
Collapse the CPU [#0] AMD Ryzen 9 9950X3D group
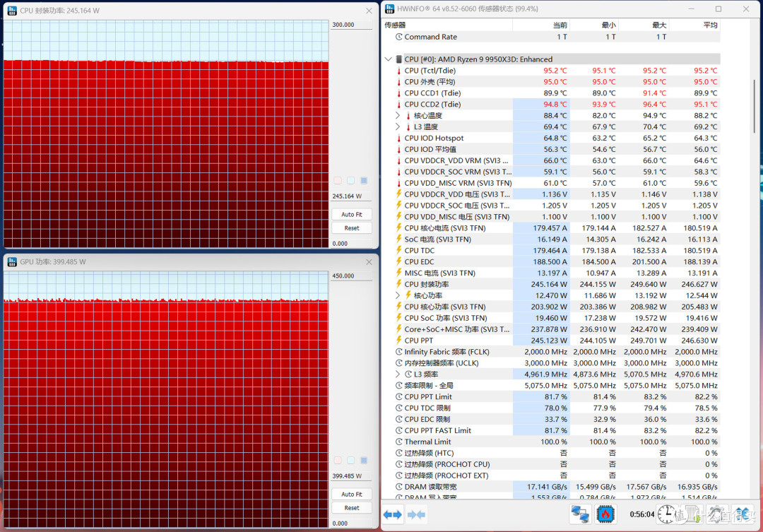[389, 59]
